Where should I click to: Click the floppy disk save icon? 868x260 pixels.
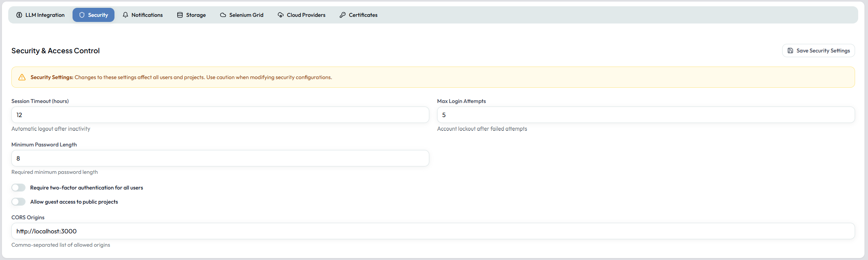pyautogui.click(x=790, y=51)
